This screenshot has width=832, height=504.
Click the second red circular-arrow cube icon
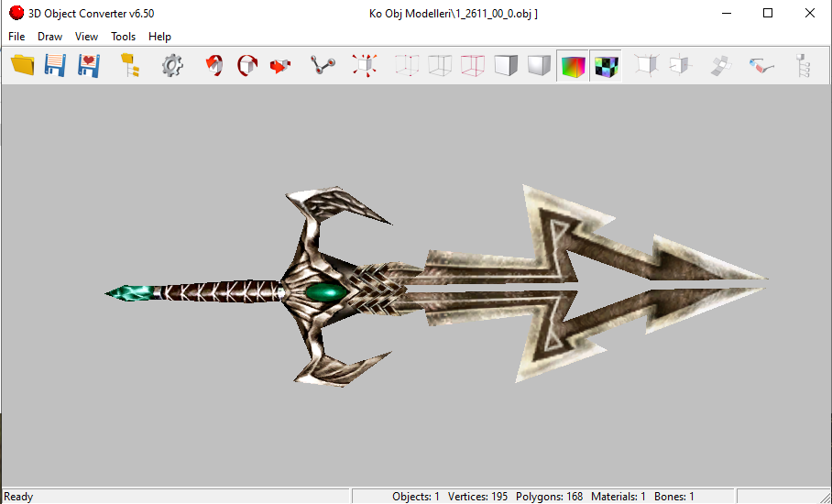pyautogui.click(x=247, y=66)
